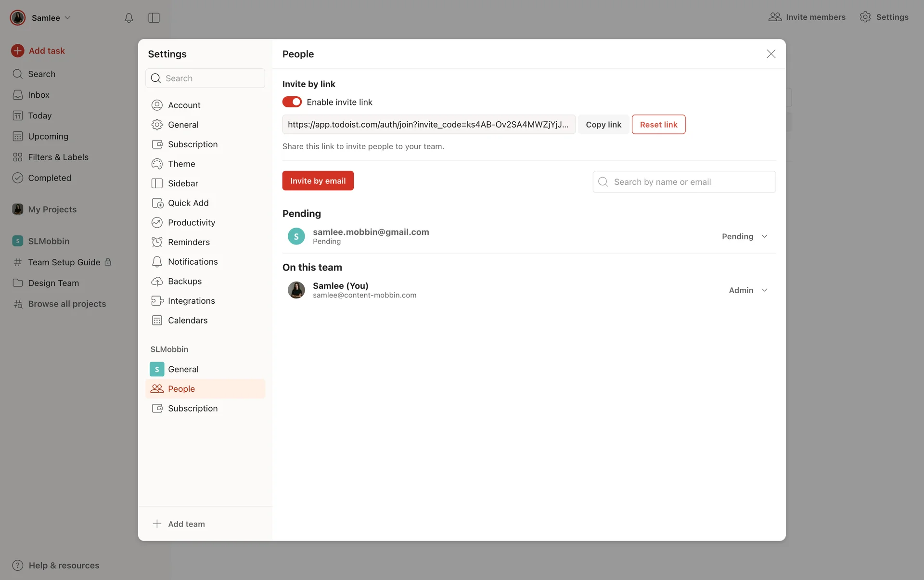The image size is (924, 580).
Task: Click the notifications bell icon
Action: pyautogui.click(x=128, y=18)
